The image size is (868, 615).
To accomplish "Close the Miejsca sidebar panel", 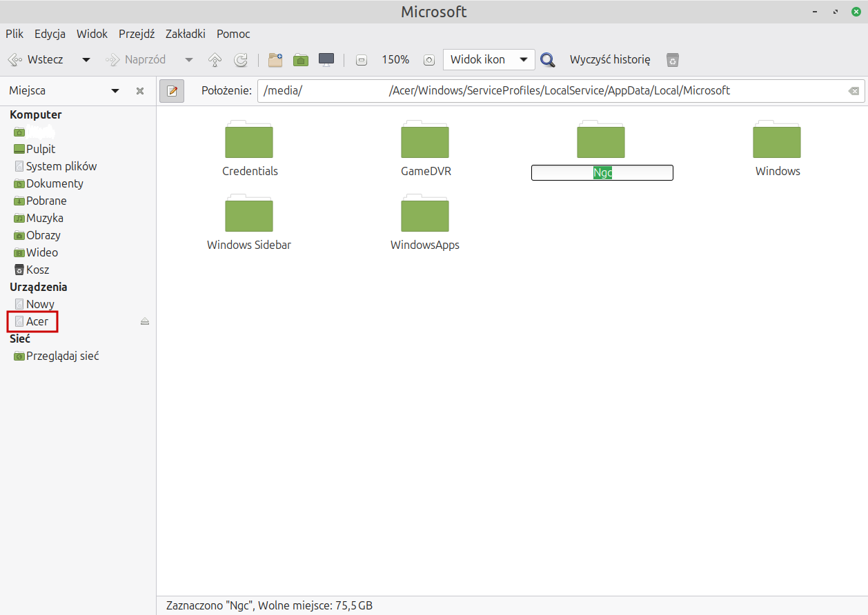I will (140, 91).
